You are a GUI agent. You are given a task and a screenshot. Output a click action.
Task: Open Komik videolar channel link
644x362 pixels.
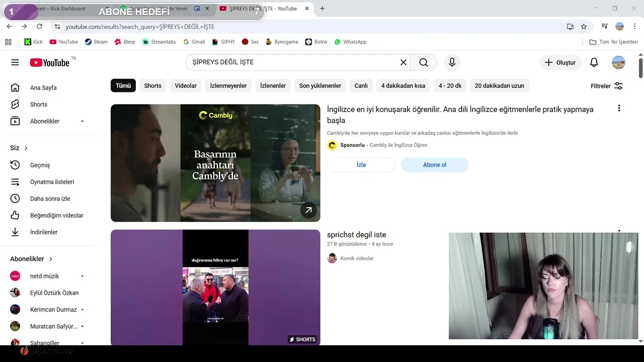tap(357, 258)
